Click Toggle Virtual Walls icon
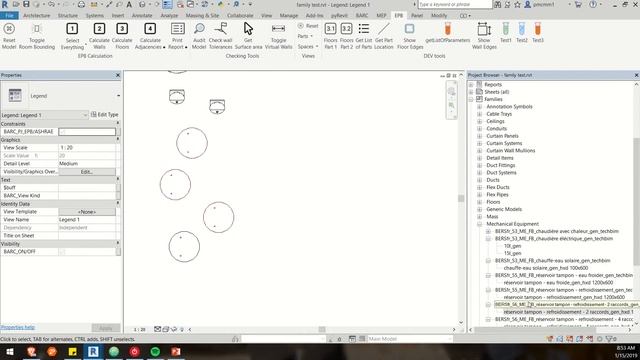 (x=278, y=29)
